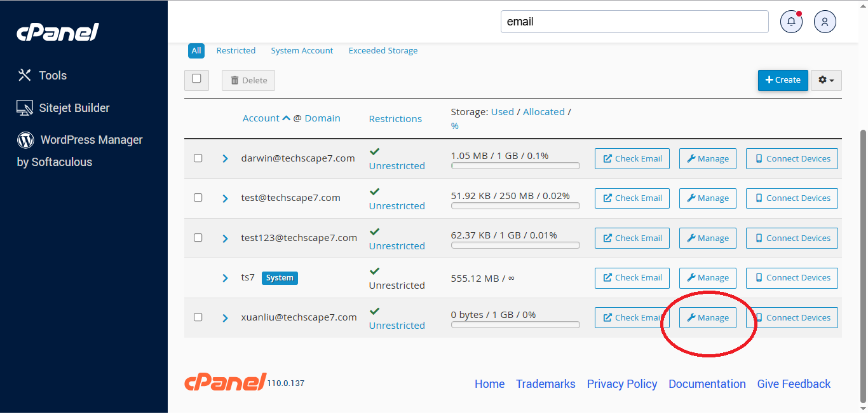Screen dimensions: 868x414
Task: Open the Tools icon in sidebar
Action: [x=24, y=75]
